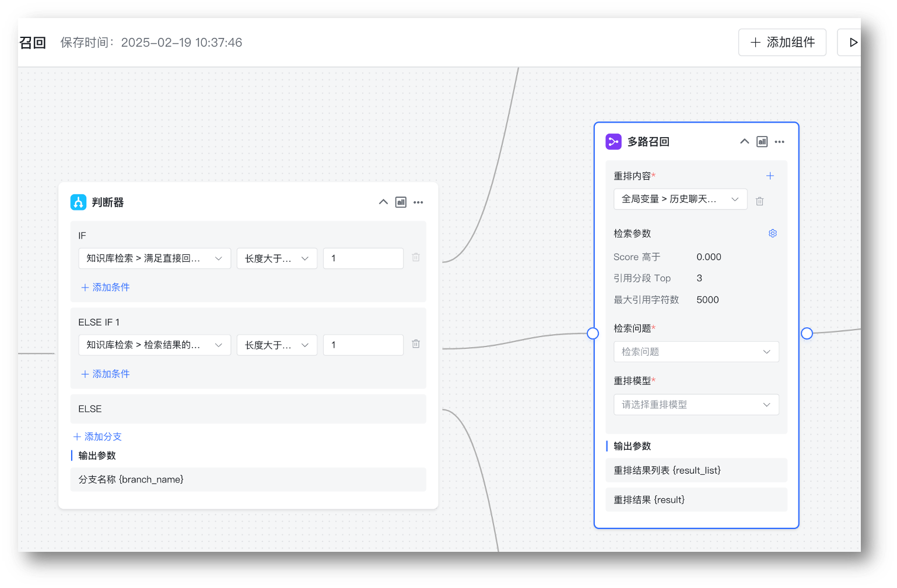Open the 全局变量 > 历史聊天 dropdown
Viewport: 897px width, 588px height.
[680, 198]
